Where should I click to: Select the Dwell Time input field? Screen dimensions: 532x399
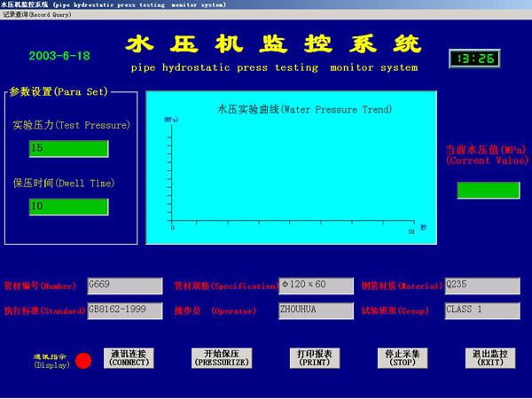coord(68,207)
